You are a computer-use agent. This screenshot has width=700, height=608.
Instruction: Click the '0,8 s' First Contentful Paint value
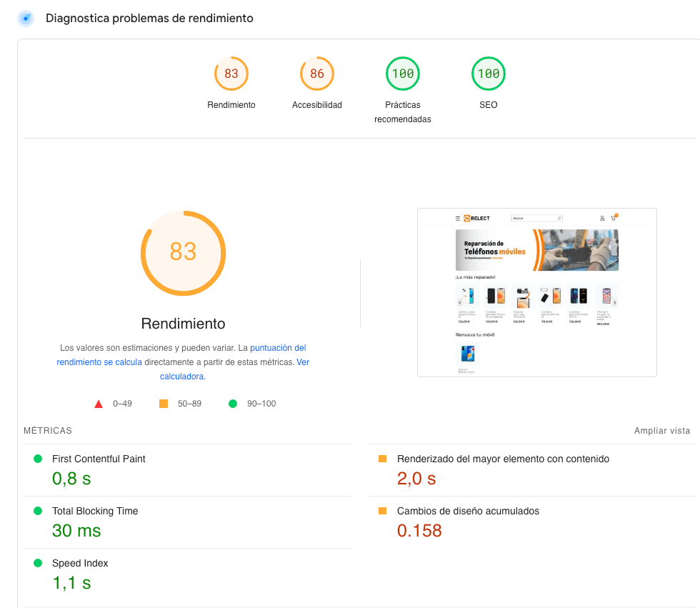pyautogui.click(x=71, y=479)
